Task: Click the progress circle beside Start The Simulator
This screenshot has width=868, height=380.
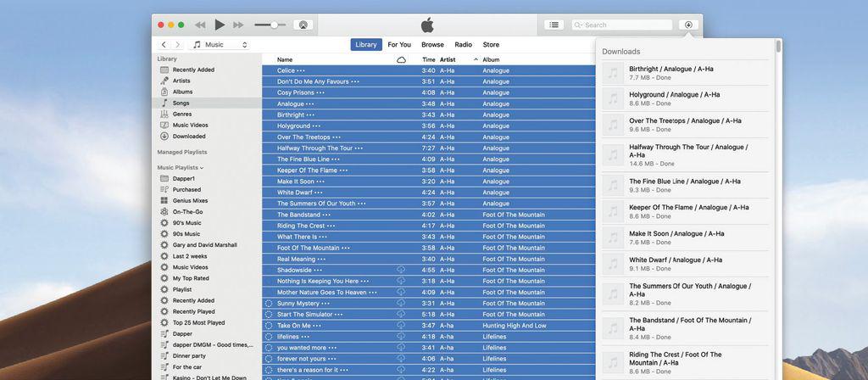Action: 269,314
